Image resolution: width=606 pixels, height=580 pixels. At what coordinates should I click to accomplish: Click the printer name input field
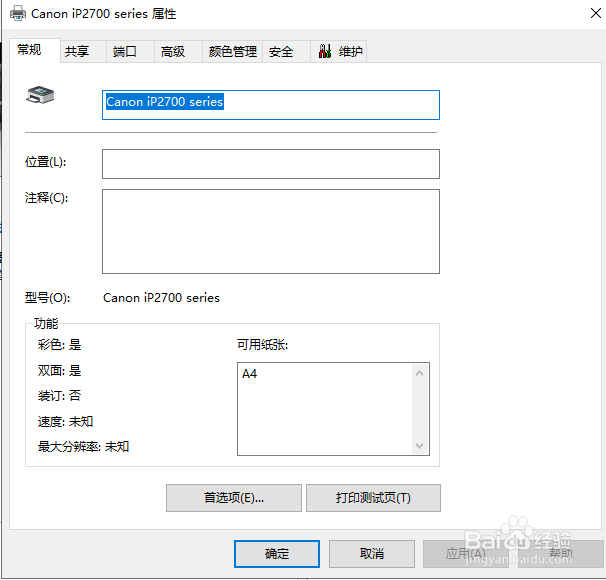tap(271, 105)
